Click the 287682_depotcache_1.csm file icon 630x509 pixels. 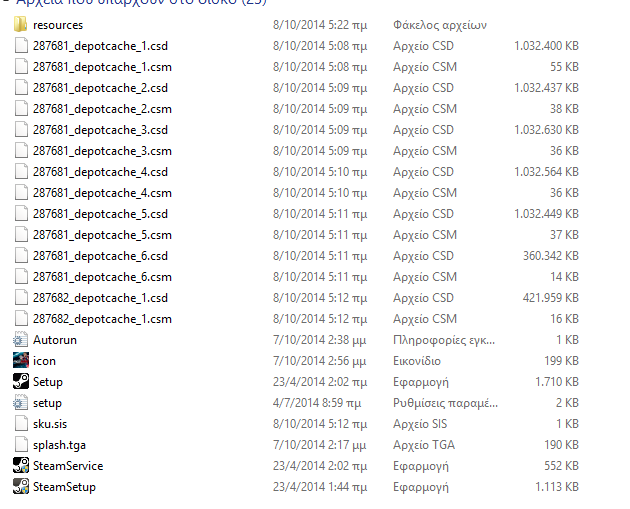(x=21, y=318)
